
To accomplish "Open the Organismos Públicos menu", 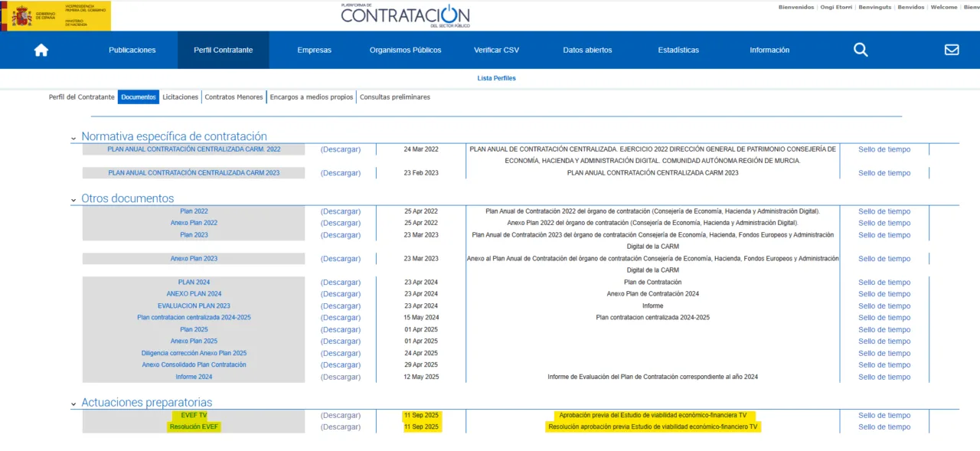I will pos(406,50).
